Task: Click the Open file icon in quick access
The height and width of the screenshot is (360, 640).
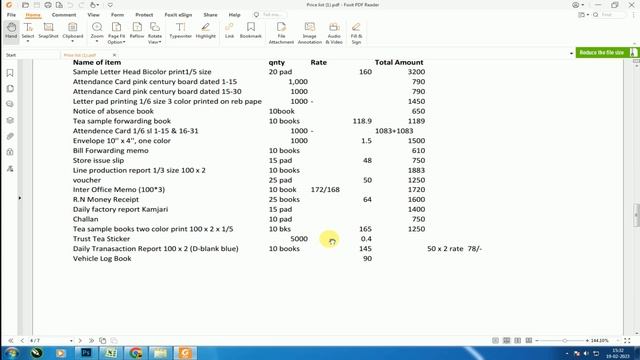Action: (25, 5)
